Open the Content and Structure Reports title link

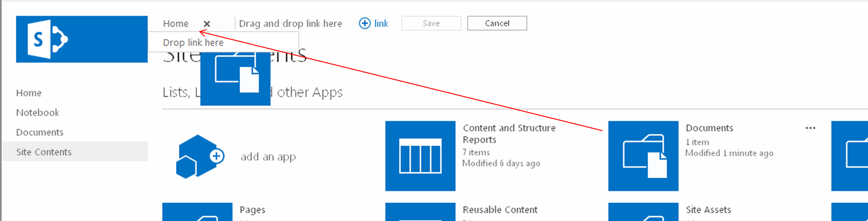(509, 134)
